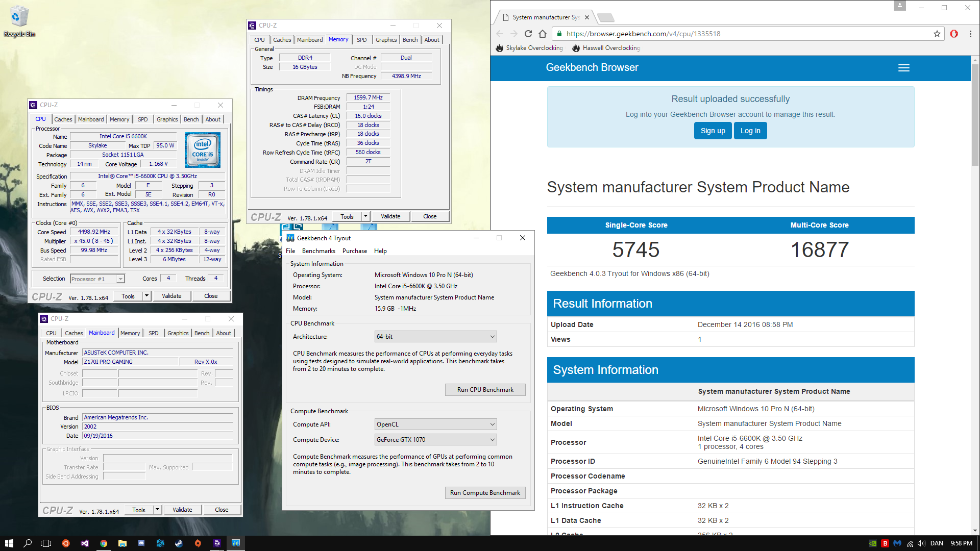
Task: Open Help menu in Geekbench 4
Action: pyautogui.click(x=380, y=251)
